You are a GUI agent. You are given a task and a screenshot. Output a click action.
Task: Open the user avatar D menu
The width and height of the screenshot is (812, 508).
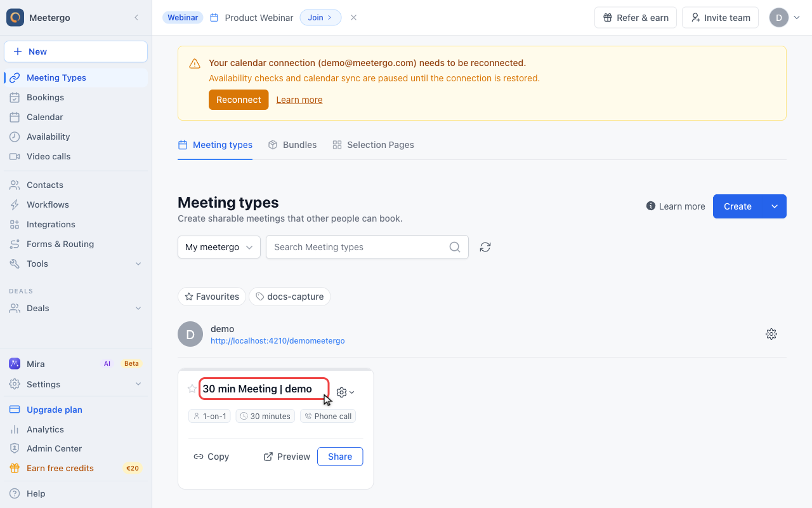click(785, 18)
